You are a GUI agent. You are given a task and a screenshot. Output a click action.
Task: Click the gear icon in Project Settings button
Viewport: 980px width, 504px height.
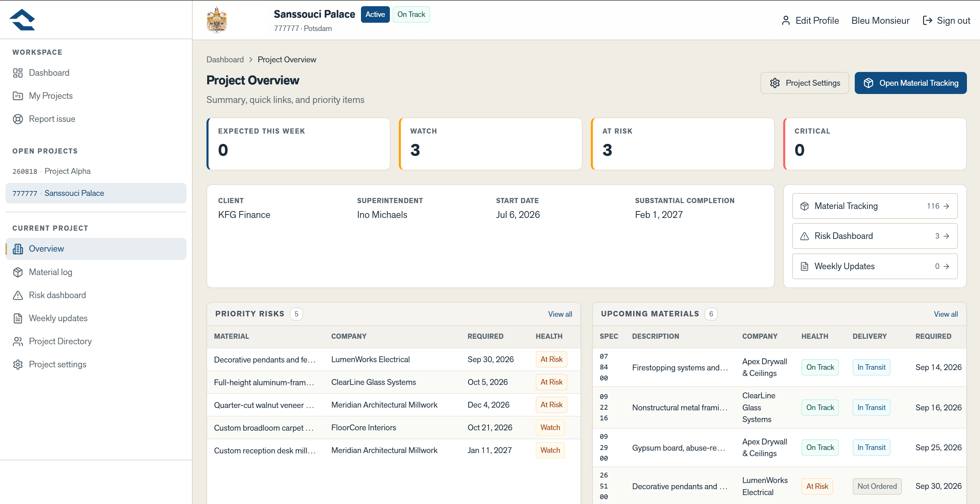pyautogui.click(x=775, y=83)
